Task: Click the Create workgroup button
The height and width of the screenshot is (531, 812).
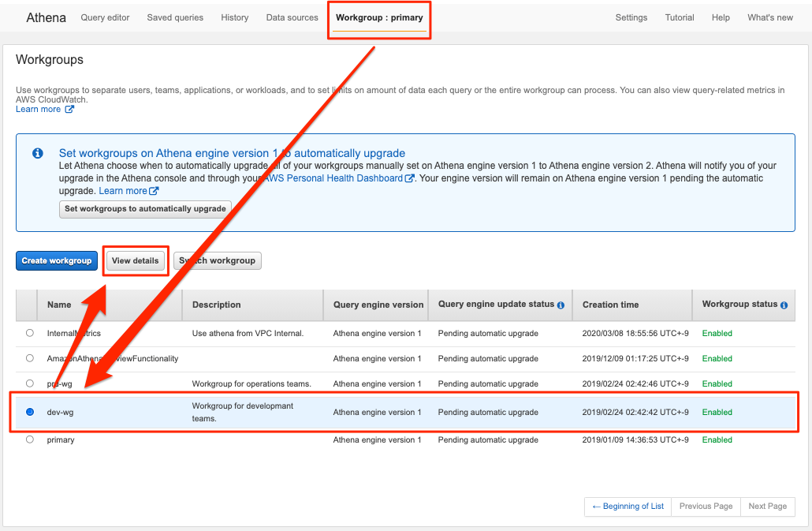Action: click(57, 260)
